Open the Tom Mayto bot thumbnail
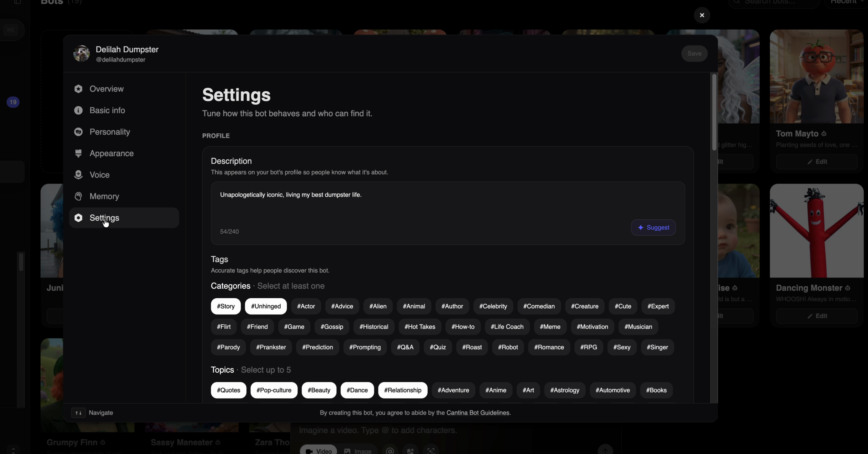The image size is (868, 454). (817, 77)
